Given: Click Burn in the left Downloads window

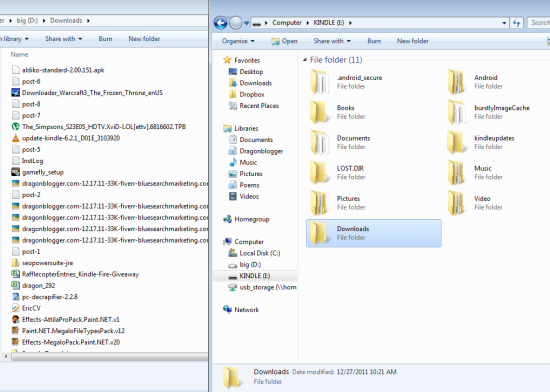Looking at the screenshot, I should coord(105,39).
